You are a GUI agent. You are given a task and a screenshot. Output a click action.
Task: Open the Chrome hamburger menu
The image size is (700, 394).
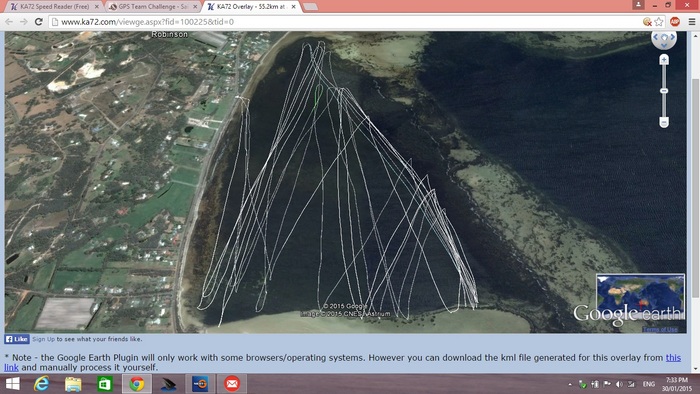692,21
